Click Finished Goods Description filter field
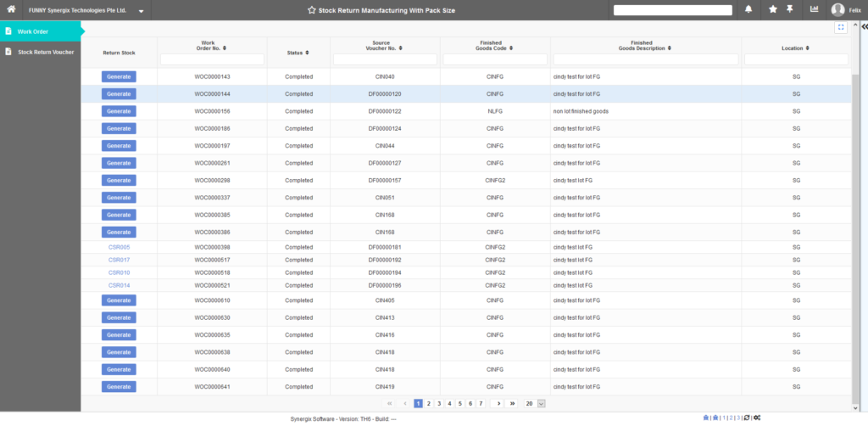 point(646,59)
